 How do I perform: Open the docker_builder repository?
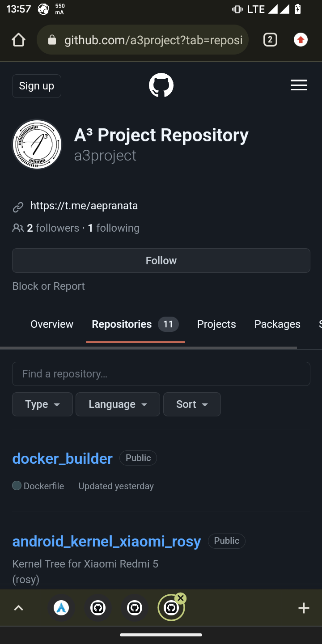coord(62,458)
